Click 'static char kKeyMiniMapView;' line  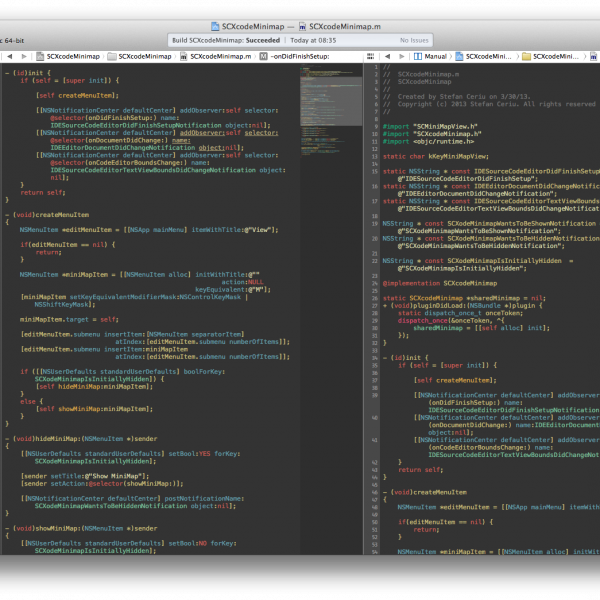coord(436,156)
